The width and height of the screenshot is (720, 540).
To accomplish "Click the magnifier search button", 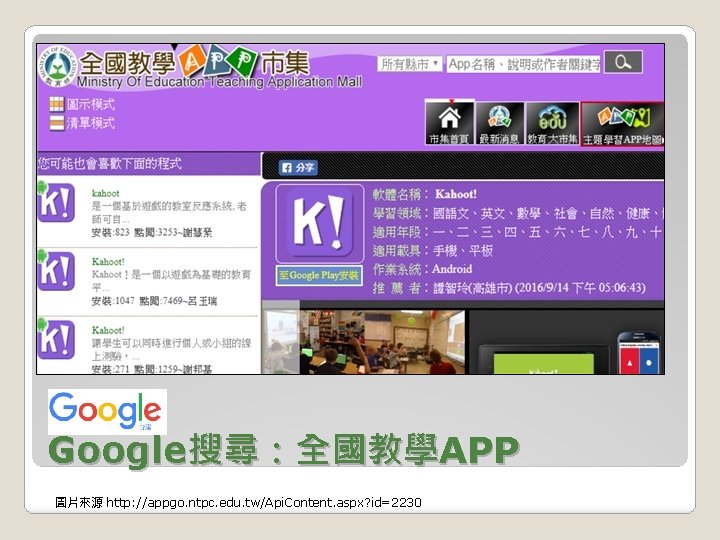I will tap(623, 62).
